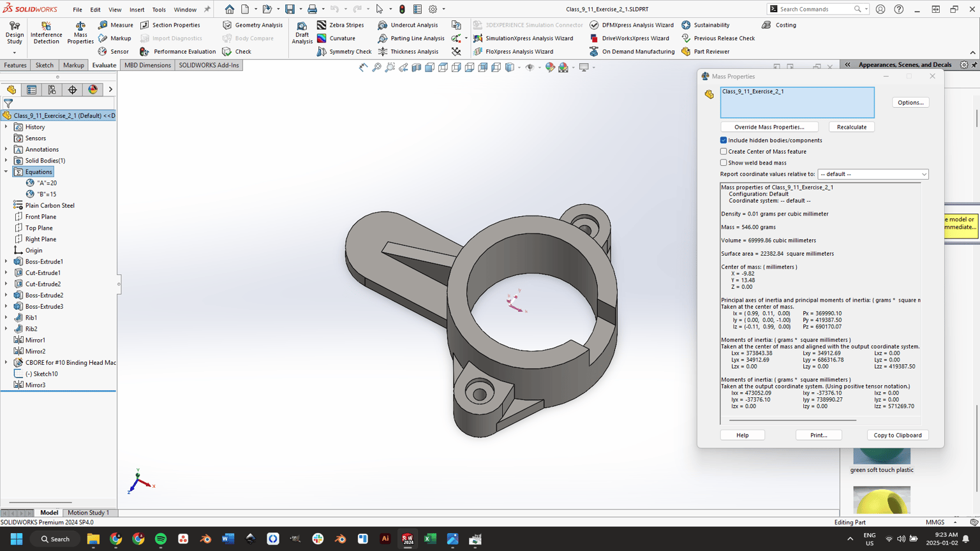Open Spotify from the taskbar
This screenshot has height=551, width=980.
tap(161, 539)
